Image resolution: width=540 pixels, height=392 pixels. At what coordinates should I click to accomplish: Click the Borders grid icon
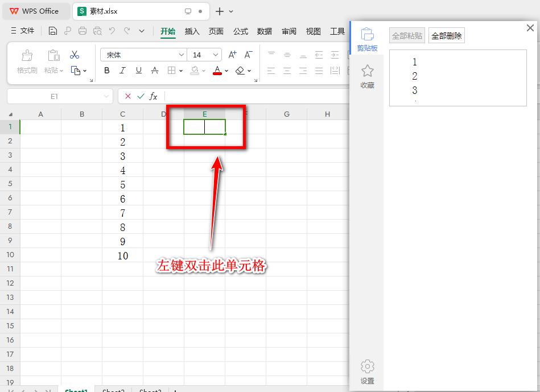pyautogui.click(x=171, y=71)
